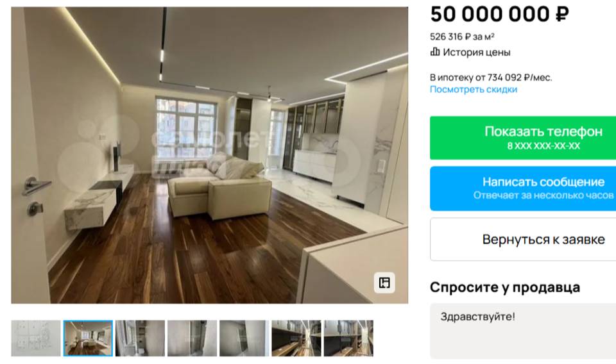The height and width of the screenshot is (364, 616).
Task: Click the Спросите у продавца heading
Action: point(505,287)
